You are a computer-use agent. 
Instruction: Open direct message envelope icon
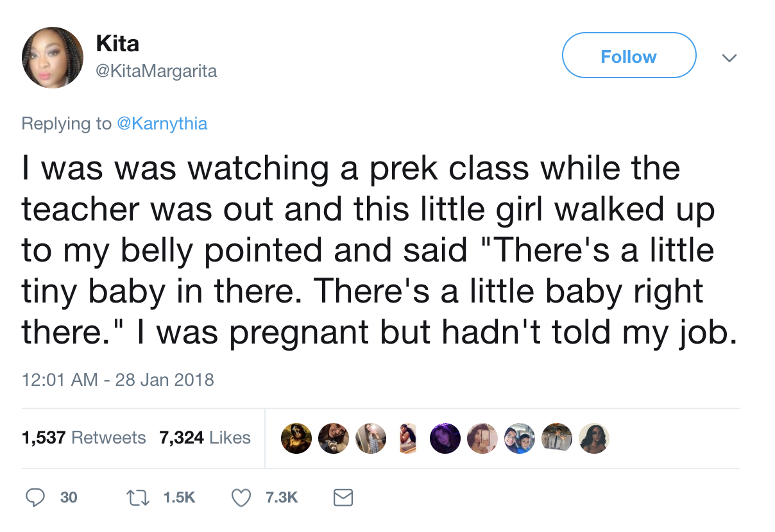(x=344, y=497)
